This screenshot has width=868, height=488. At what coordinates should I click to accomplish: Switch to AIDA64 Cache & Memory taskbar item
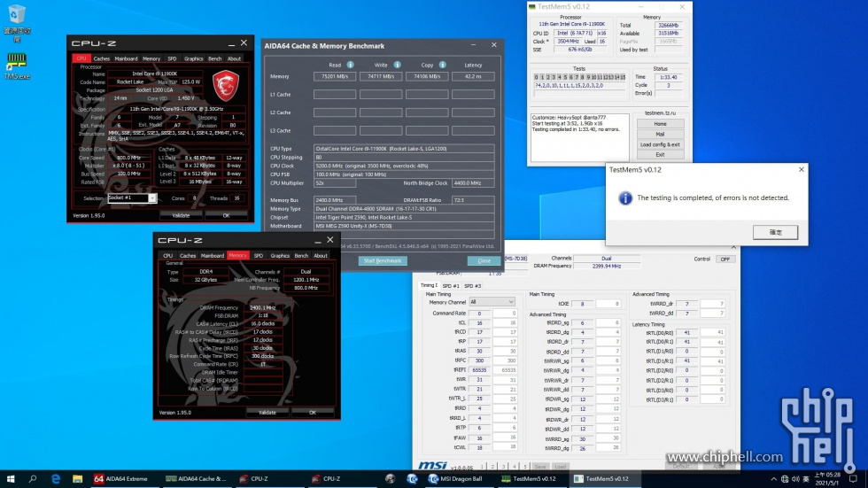pyautogui.click(x=197, y=478)
